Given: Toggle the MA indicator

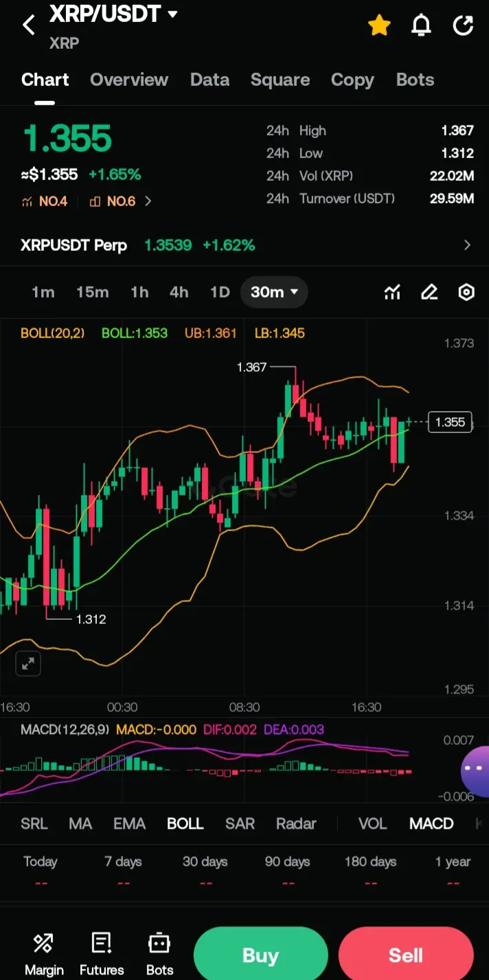Looking at the screenshot, I should (x=80, y=823).
